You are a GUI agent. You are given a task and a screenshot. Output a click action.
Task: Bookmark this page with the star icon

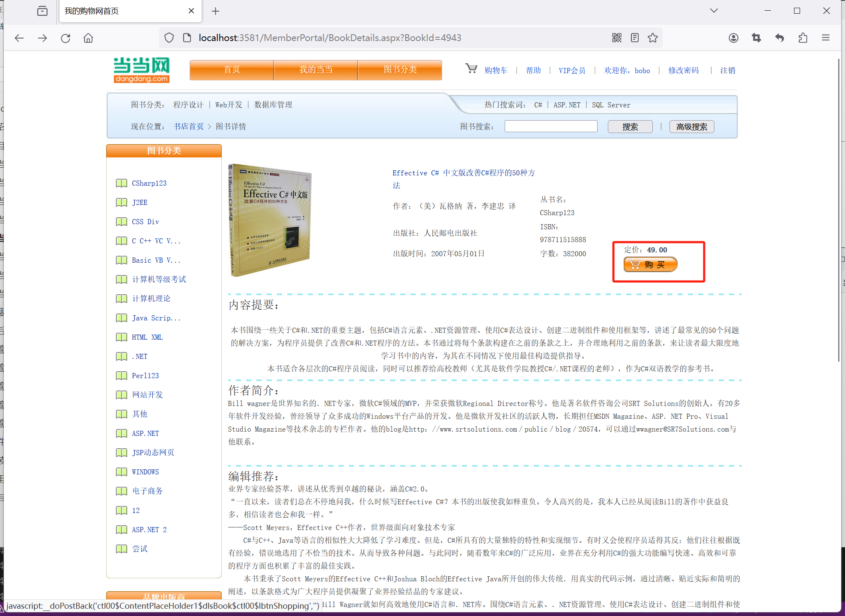point(653,38)
